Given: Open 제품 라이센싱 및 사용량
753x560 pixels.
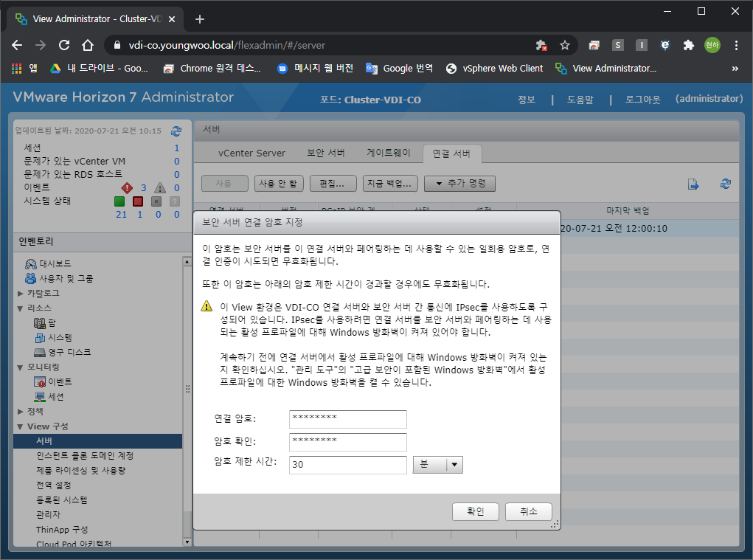Looking at the screenshot, I should [80, 471].
